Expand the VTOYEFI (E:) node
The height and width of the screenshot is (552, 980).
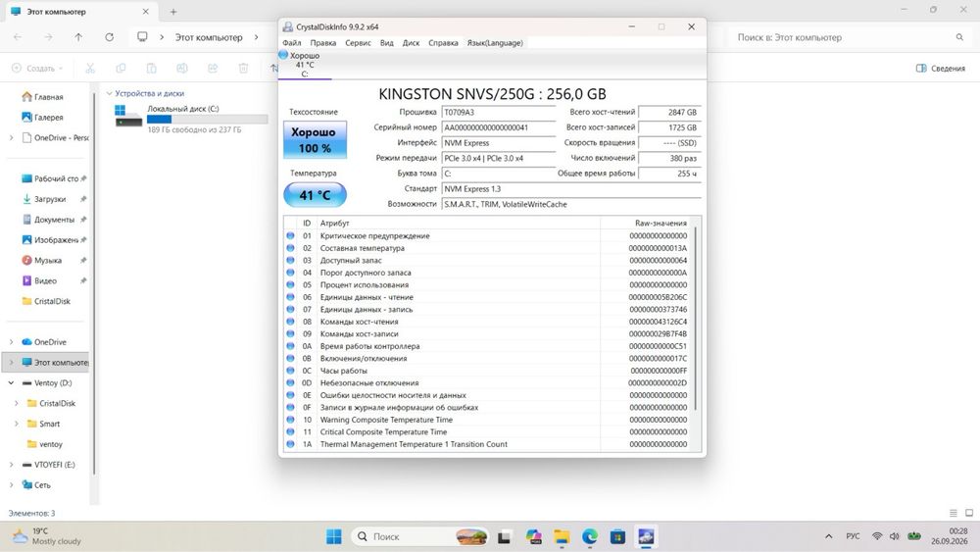pyautogui.click(x=11, y=465)
